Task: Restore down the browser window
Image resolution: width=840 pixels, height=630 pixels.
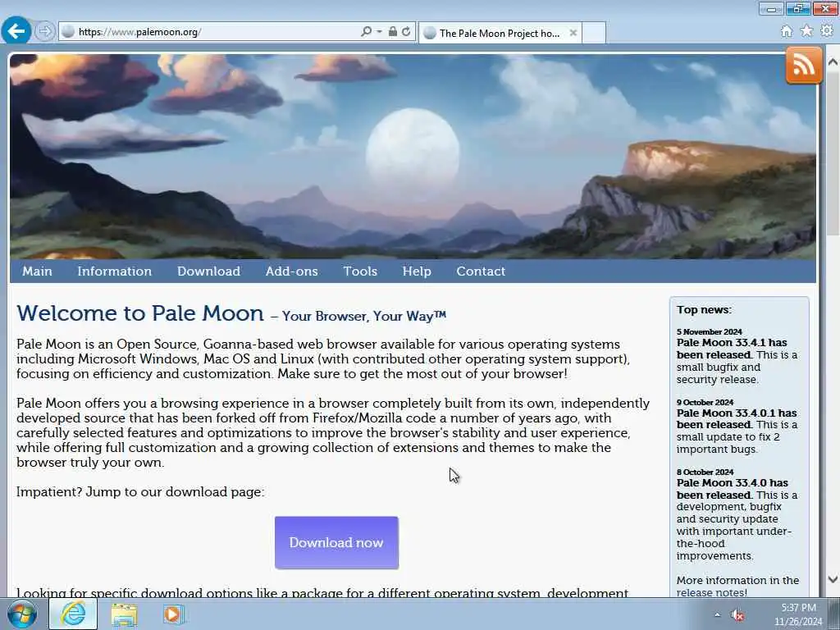Action: (x=798, y=8)
